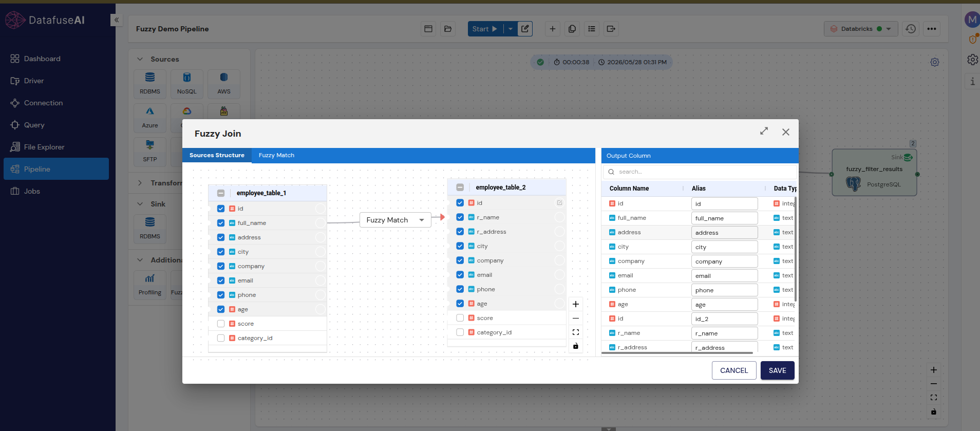Select the RDBMS sink icon
Viewport: 980px width, 431px height.
pyautogui.click(x=150, y=229)
